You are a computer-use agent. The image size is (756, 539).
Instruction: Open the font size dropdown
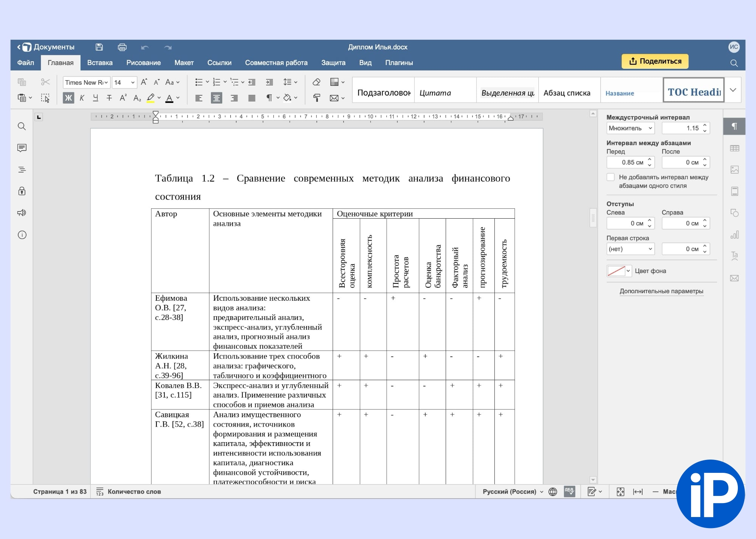click(x=133, y=82)
